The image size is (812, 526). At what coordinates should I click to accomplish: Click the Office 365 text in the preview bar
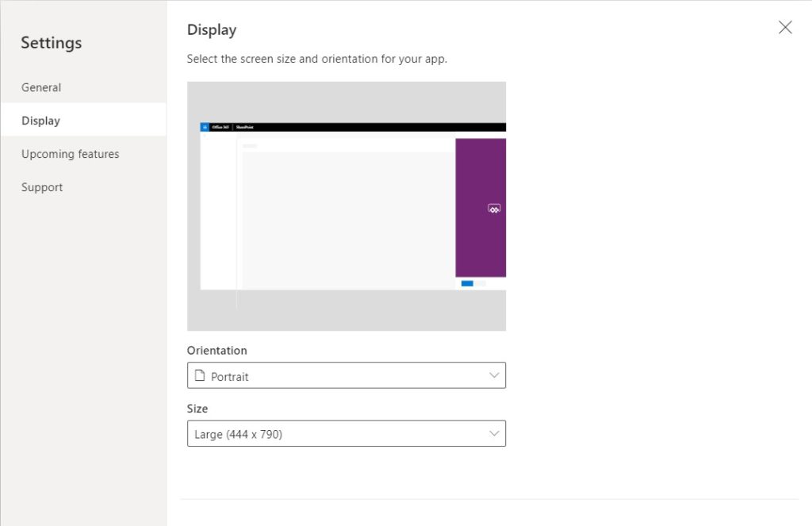(x=220, y=127)
